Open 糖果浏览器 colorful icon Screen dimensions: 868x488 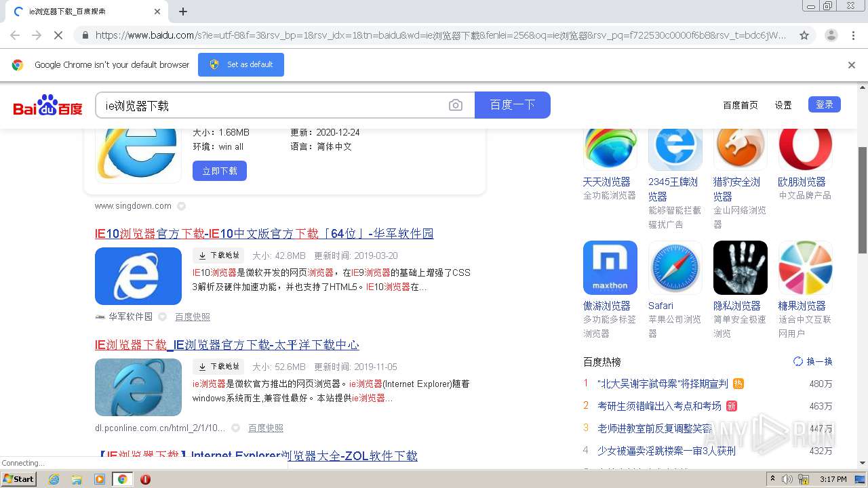pyautogui.click(x=806, y=268)
